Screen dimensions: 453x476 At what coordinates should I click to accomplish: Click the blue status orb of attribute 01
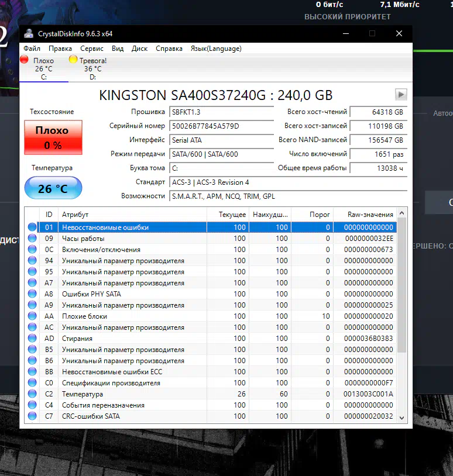(x=32, y=227)
